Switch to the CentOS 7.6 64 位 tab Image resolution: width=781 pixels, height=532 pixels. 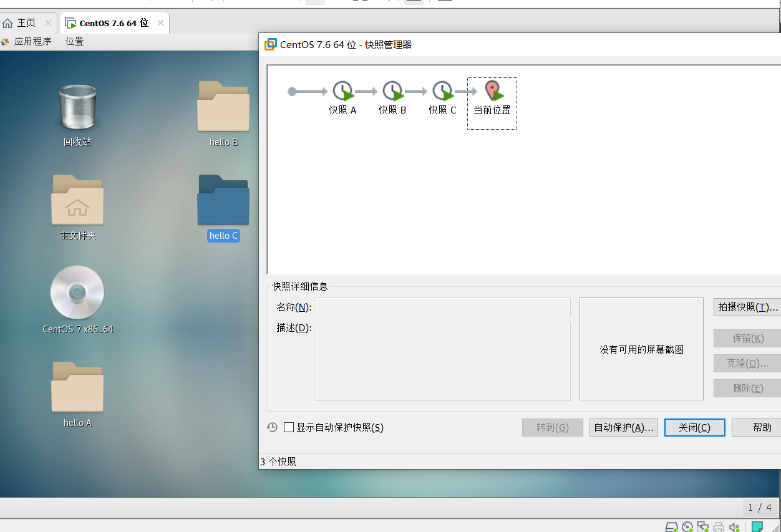[x=114, y=23]
